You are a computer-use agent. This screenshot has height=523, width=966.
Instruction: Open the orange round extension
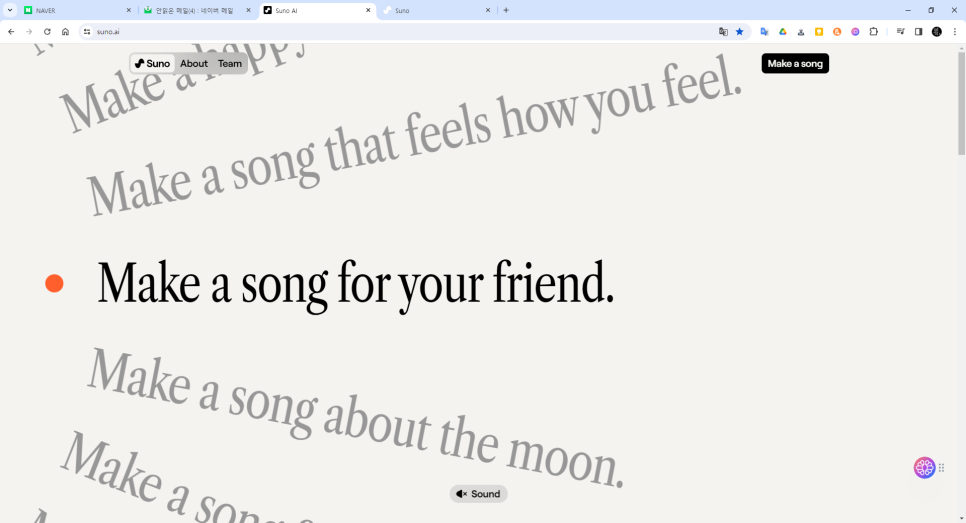[837, 31]
